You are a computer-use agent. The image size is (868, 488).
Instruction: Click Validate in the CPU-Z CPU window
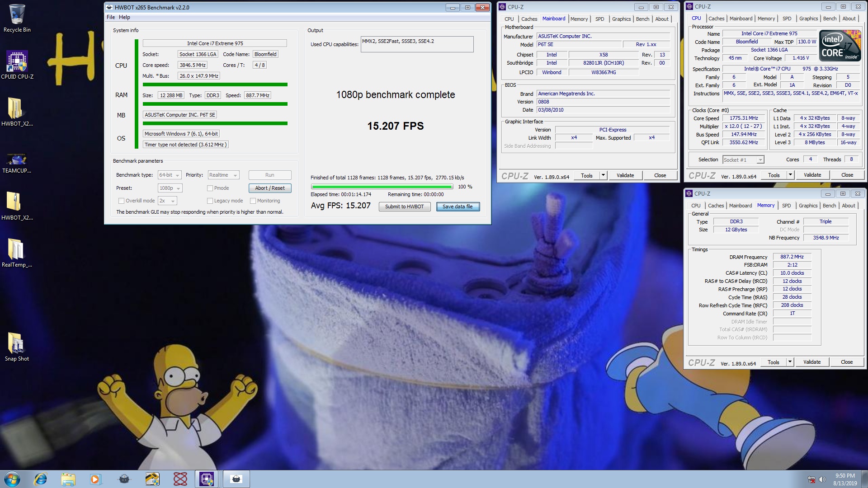pos(812,175)
